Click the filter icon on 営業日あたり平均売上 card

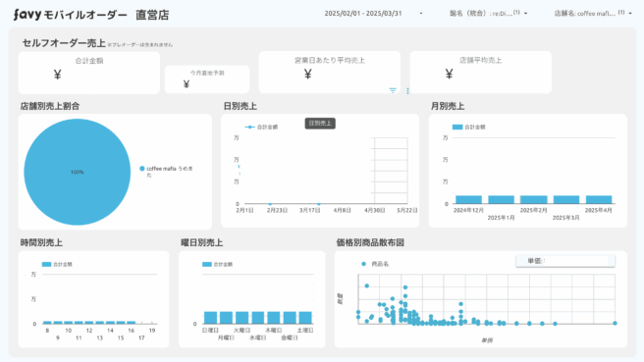[393, 90]
